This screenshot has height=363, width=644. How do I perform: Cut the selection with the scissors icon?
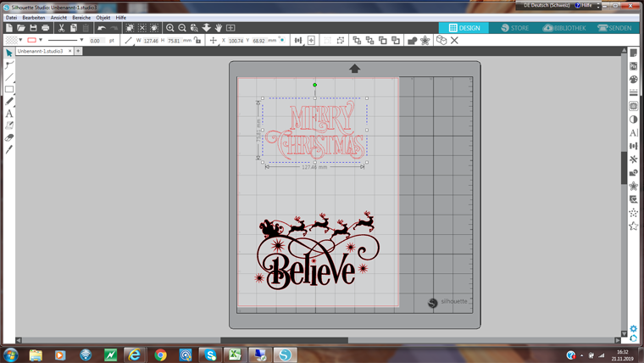(61, 28)
